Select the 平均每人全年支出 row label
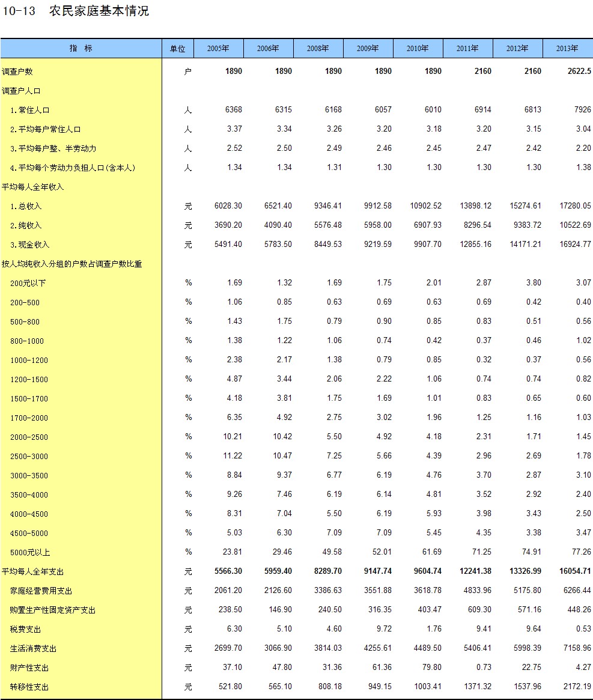Viewport: 593px width, 700px height. click(33, 571)
